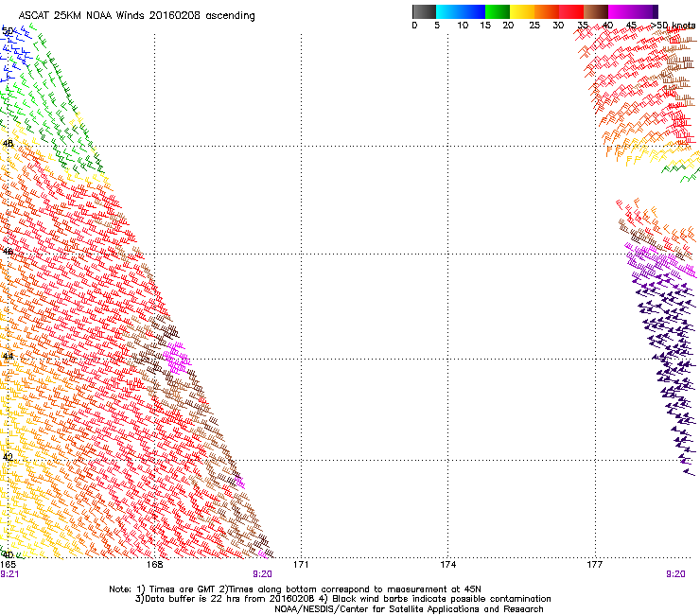Select the yellow 20–25 knots legend segment
The height and width of the screenshot is (615, 700).
pos(522,11)
